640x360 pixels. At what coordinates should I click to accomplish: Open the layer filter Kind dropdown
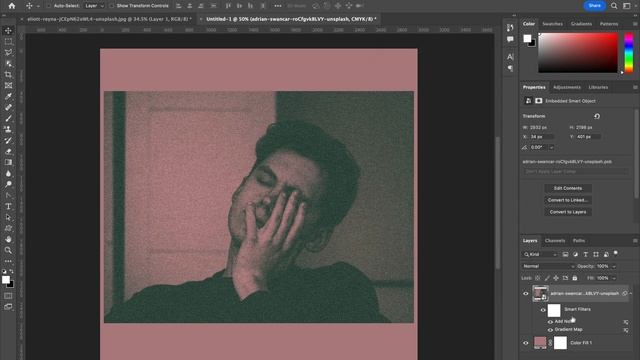tap(540, 254)
